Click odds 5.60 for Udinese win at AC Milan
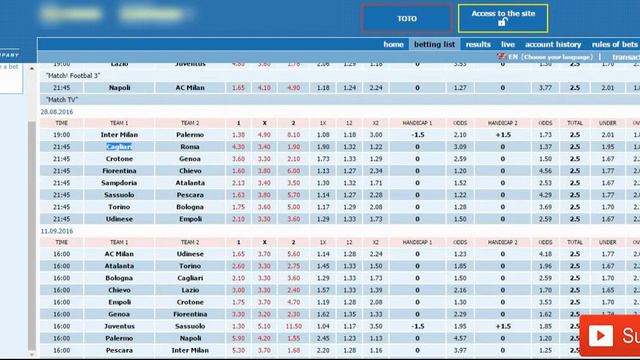 click(293, 254)
